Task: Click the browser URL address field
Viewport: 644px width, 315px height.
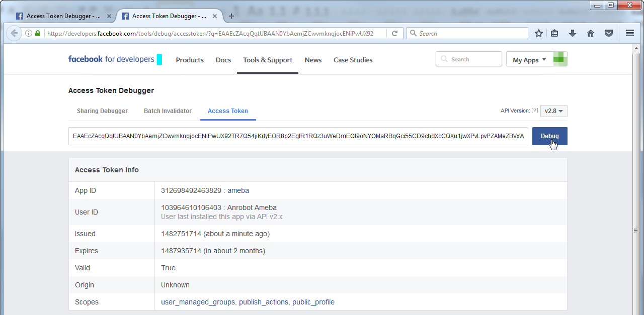Action: [x=216, y=33]
